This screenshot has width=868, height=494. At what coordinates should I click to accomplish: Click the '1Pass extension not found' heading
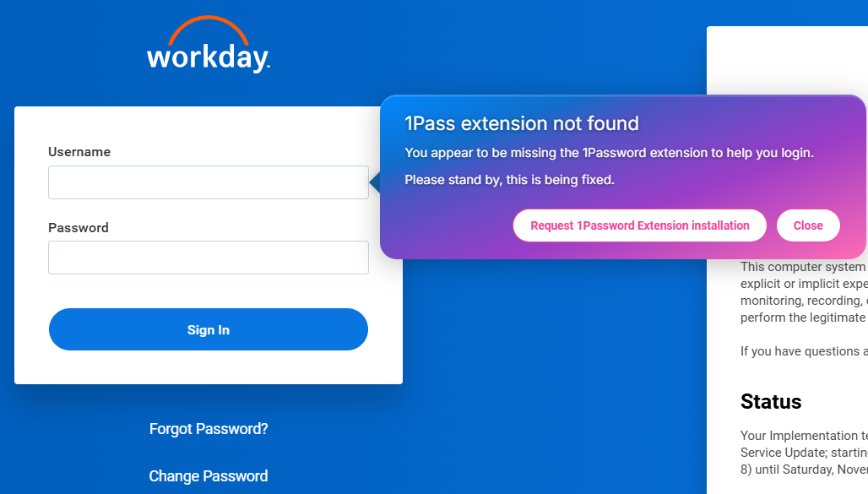(x=522, y=124)
